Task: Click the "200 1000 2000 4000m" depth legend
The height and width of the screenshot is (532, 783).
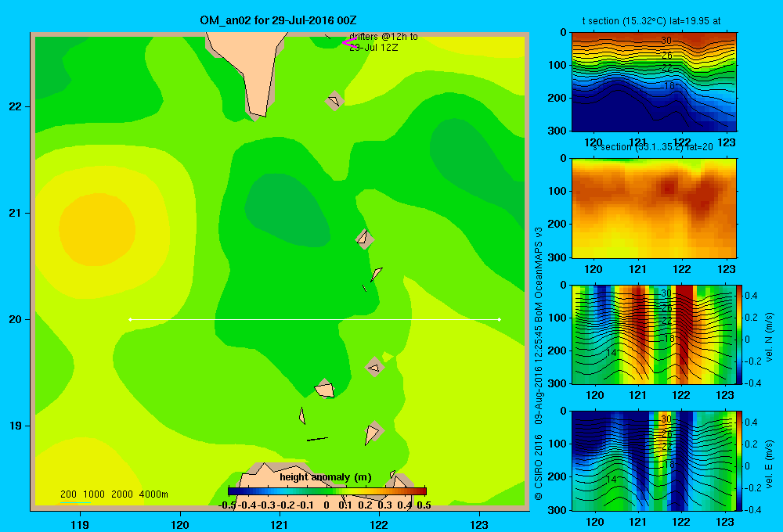Action: pos(114,494)
